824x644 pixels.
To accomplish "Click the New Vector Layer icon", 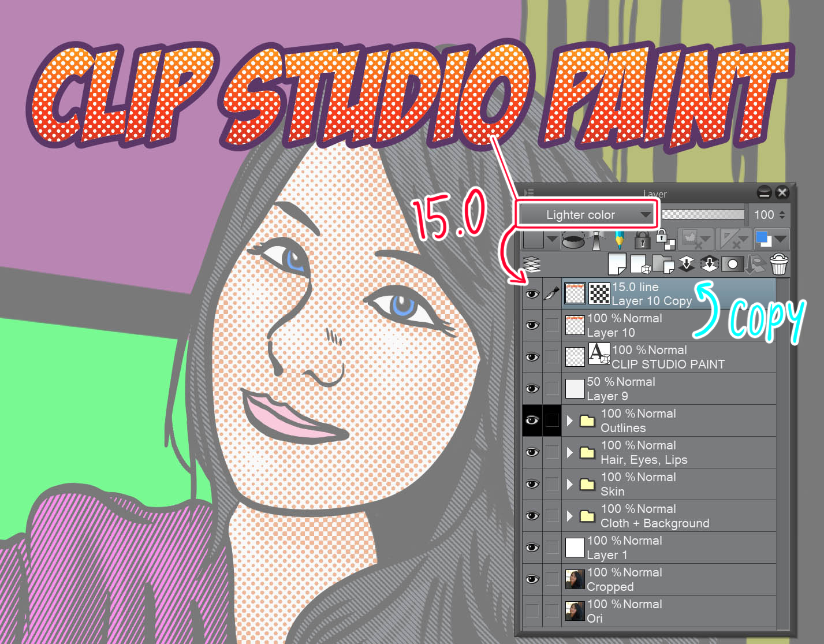I will [x=640, y=265].
